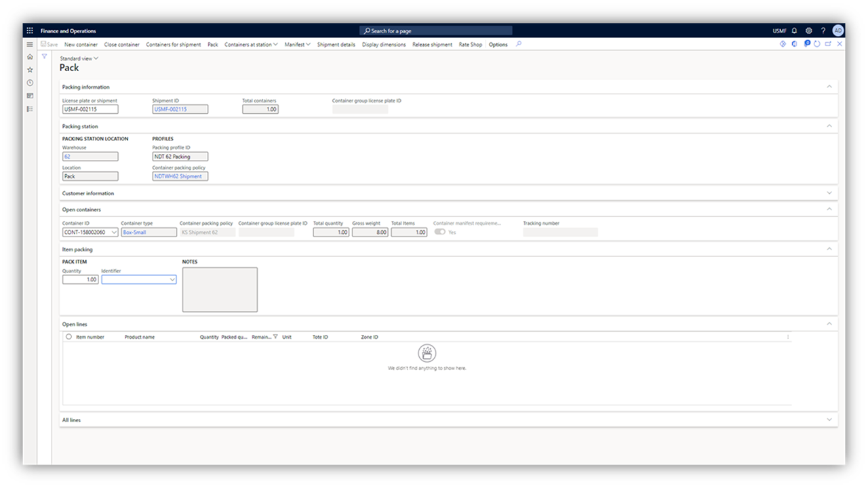868x488 pixels.
Task: Open the form in new window icon
Action: point(828,44)
